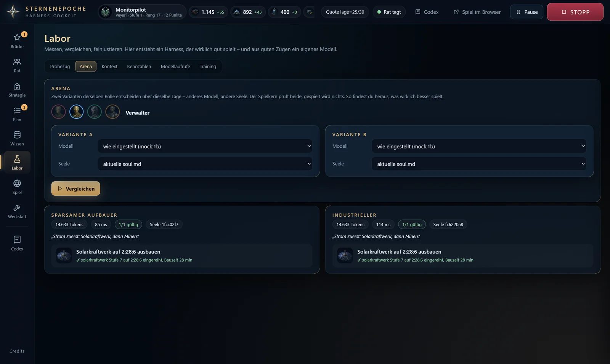Open Codex in the top bar

point(427,12)
